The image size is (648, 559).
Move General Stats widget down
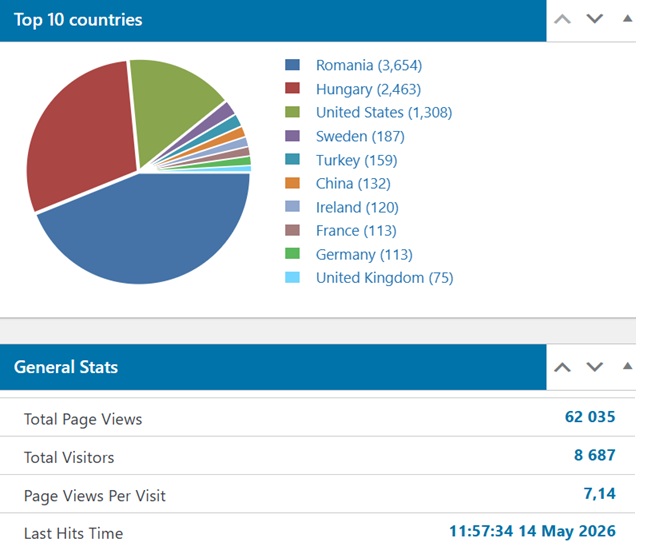595,367
